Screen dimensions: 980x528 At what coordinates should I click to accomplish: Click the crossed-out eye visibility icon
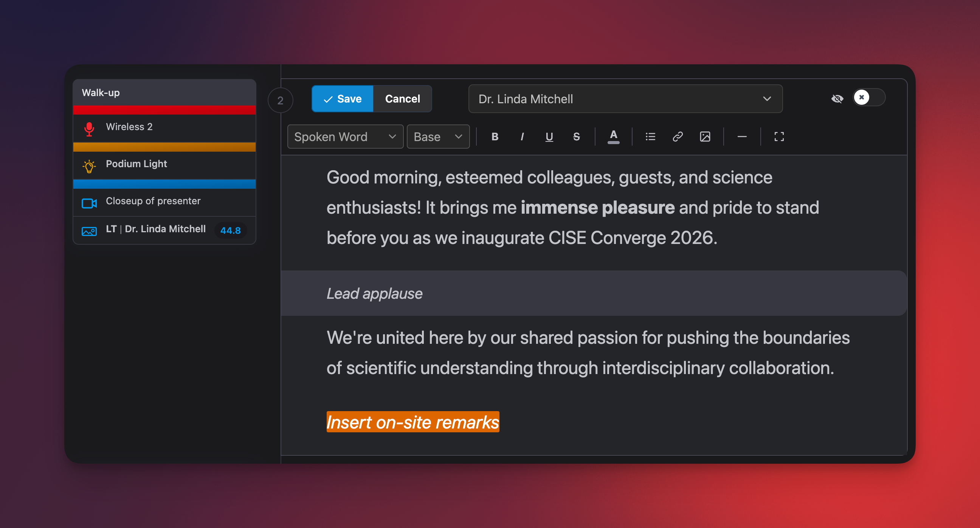point(837,99)
